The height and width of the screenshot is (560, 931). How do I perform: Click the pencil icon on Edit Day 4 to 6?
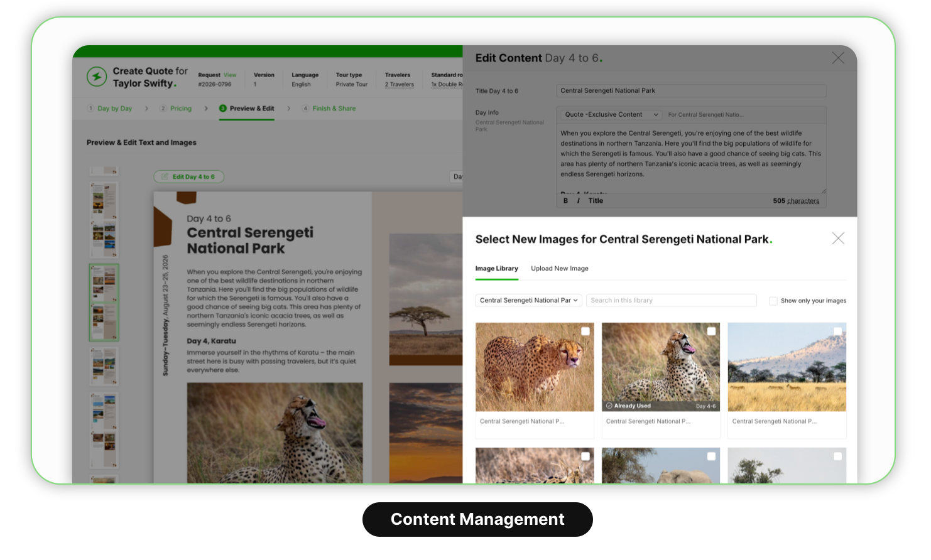165,177
